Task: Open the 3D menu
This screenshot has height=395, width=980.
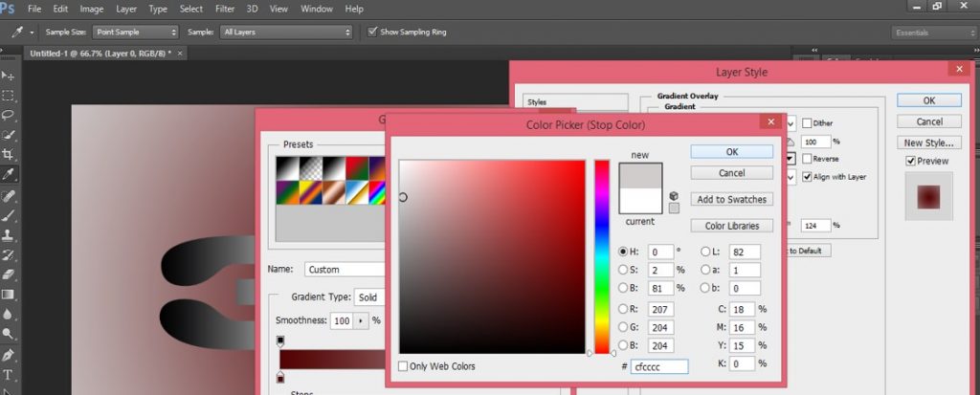Action: [x=252, y=9]
